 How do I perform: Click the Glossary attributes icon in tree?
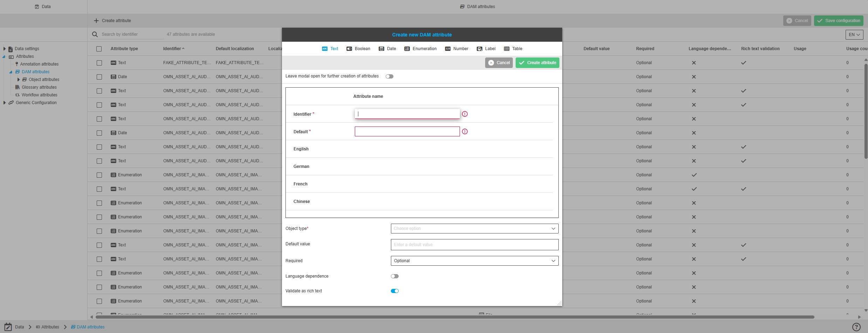tap(17, 87)
